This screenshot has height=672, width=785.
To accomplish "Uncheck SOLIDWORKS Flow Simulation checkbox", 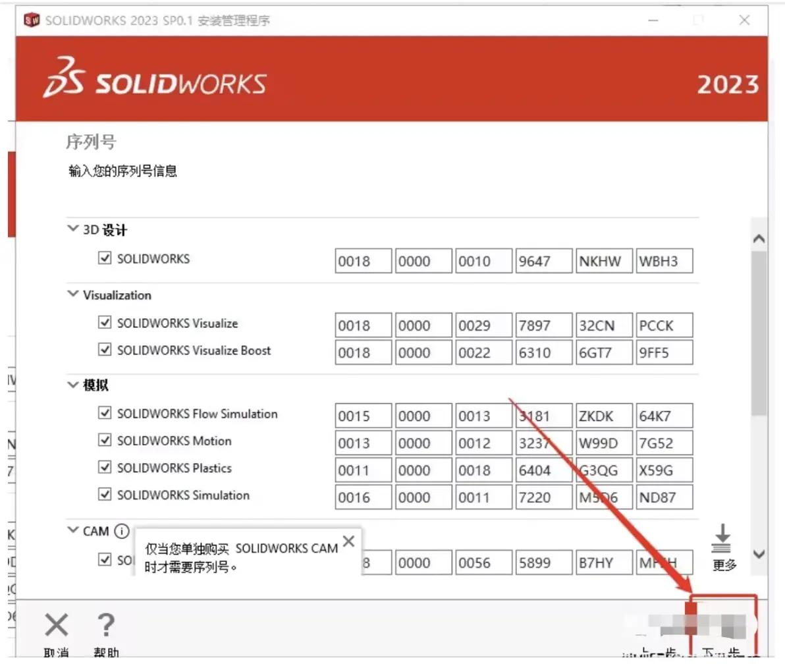I will [105, 412].
